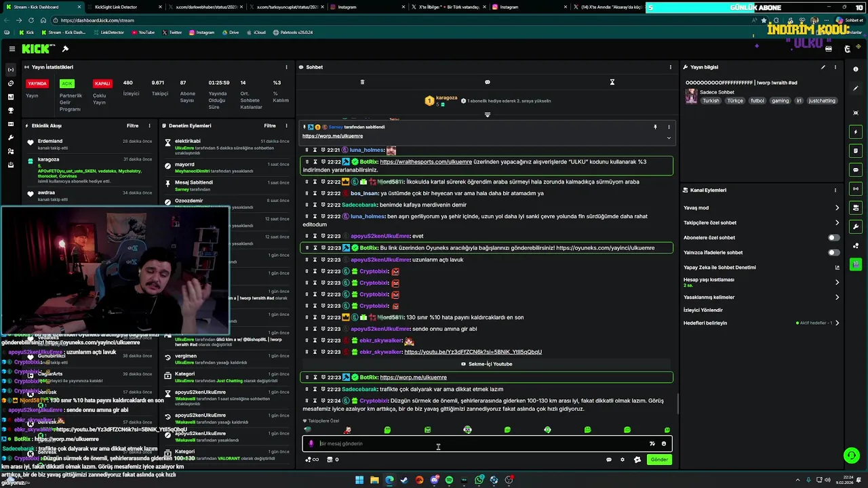The width and height of the screenshot is (868, 488).
Task: Open the oyuneks.com/yayinci/ulkuemre link in chat
Action: pos(606,248)
